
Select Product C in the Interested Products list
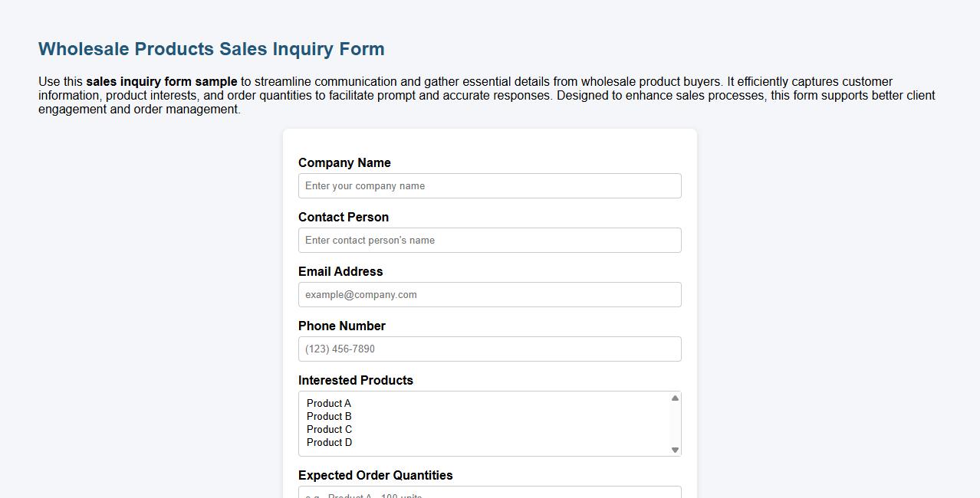[x=328, y=429]
